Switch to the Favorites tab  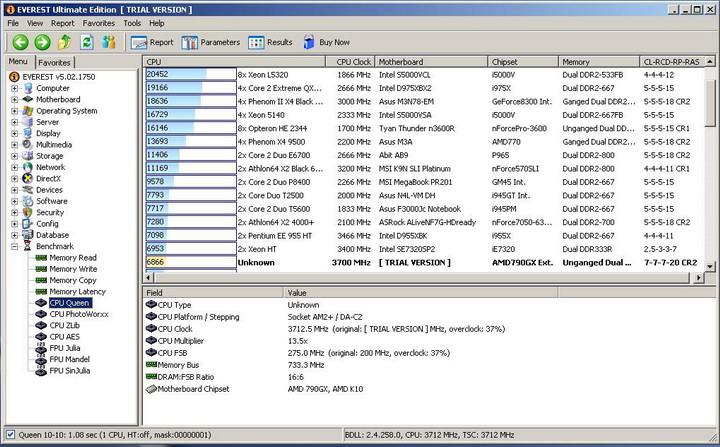(54, 62)
